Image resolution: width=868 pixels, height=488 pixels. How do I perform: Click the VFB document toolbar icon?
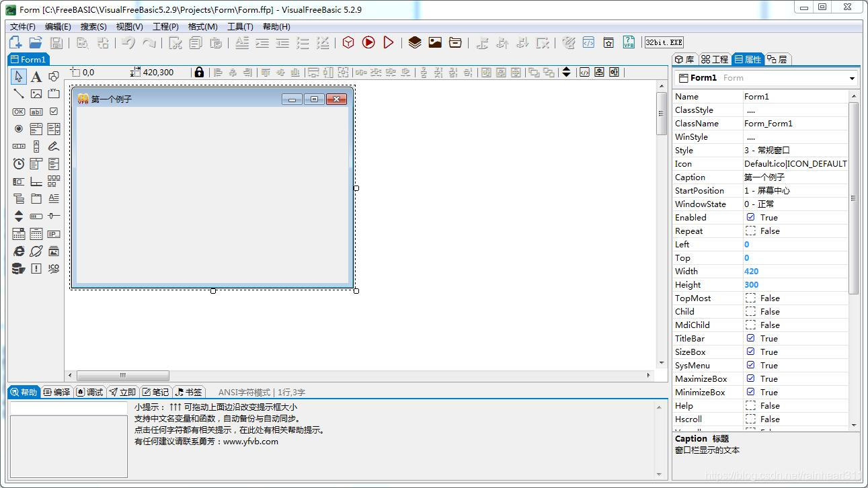coord(629,42)
